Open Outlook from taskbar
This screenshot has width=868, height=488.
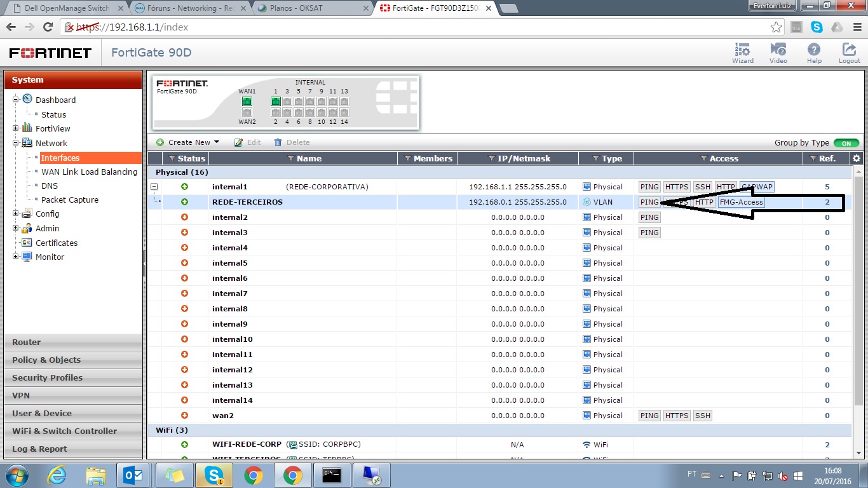tap(134, 475)
